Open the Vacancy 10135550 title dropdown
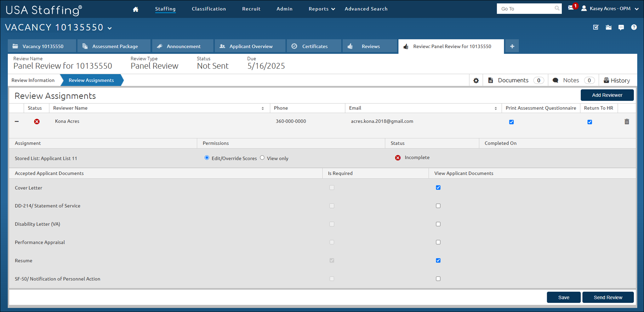The width and height of the screenshot is (644, 312). point(110,28)
